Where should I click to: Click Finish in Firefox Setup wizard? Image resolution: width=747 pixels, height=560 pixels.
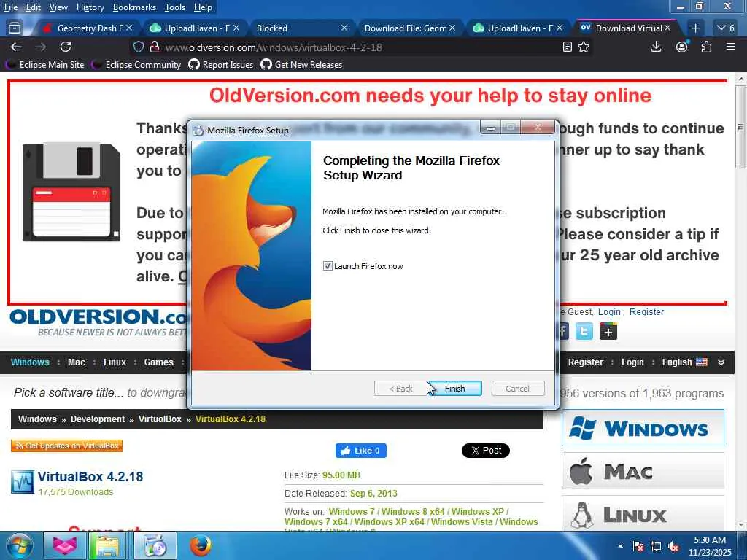click(x=454, y=389)
